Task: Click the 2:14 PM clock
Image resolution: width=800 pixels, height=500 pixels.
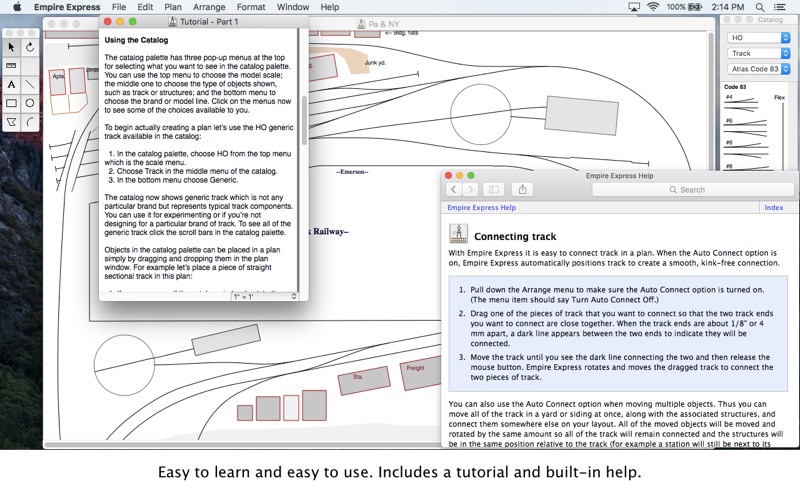Action: point(728,7)
